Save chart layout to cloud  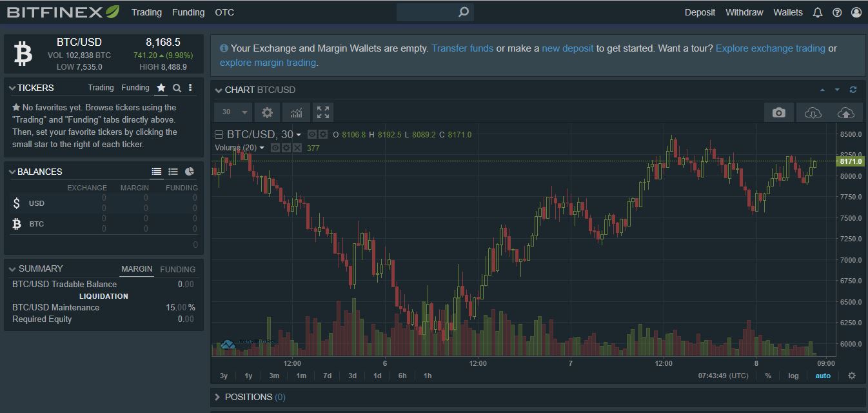click(x=845, y=112)
